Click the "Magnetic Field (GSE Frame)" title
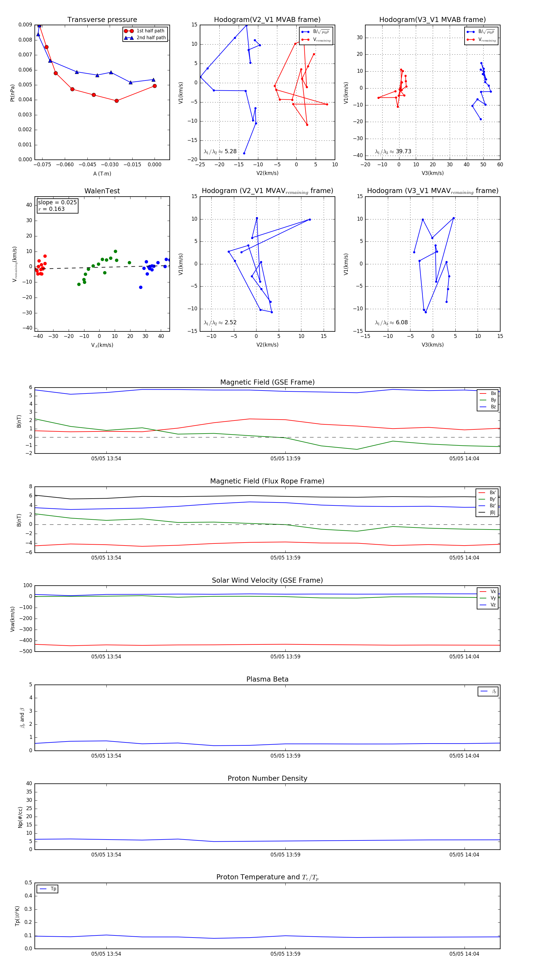This screenshot has height=980, width=535. (267, 382)
